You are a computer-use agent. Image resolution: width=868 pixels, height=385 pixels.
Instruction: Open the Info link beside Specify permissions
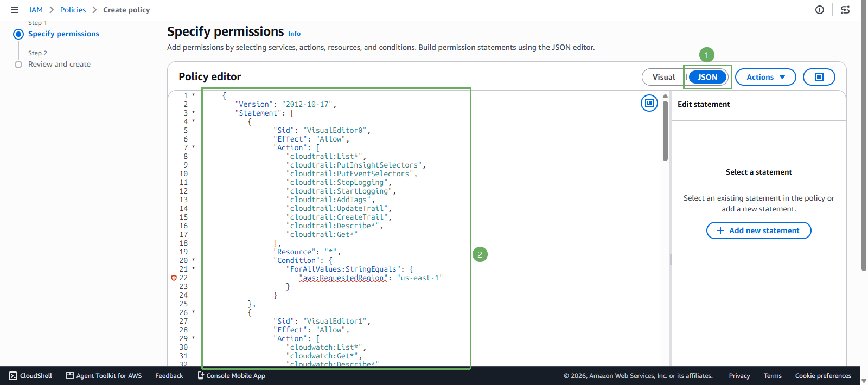[x=294, y=34]
